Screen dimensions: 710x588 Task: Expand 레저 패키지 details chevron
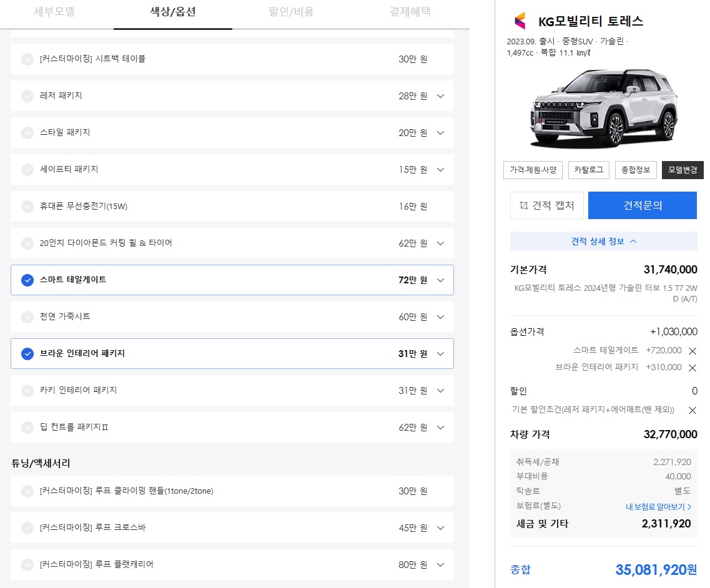441,96
